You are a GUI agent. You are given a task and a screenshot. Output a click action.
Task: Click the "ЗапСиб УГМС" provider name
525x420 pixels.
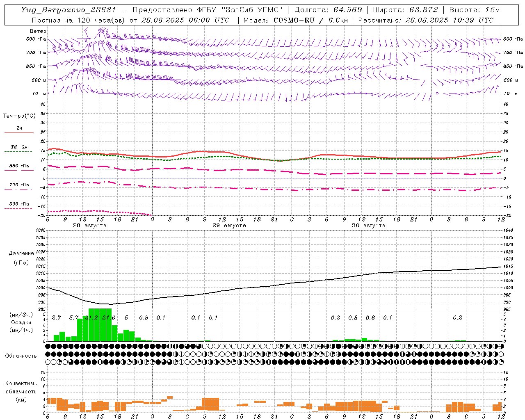click(x=252, y=10)
